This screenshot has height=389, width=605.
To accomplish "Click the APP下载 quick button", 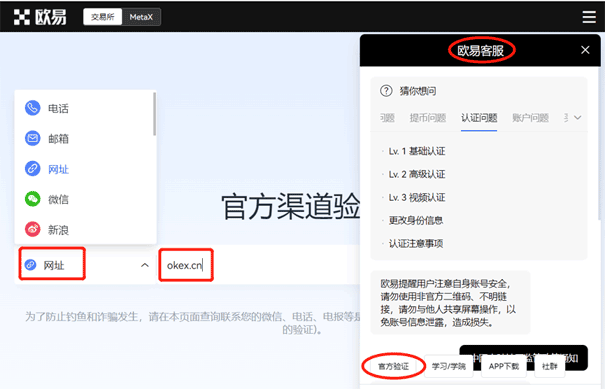I will pos(504,366).
